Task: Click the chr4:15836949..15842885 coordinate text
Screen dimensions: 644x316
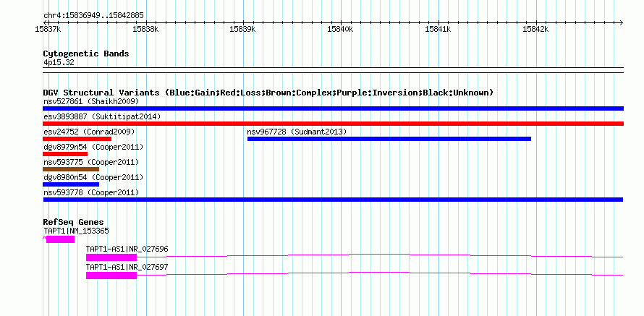Action: tap(93, 16)
